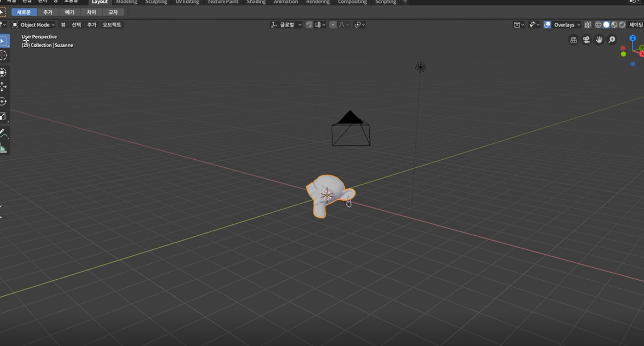This screenshot has height=346, width=644.
Task: Open the 뷰 menu in the viewport header
Action: pyautogui.click(x=63, y=24)
